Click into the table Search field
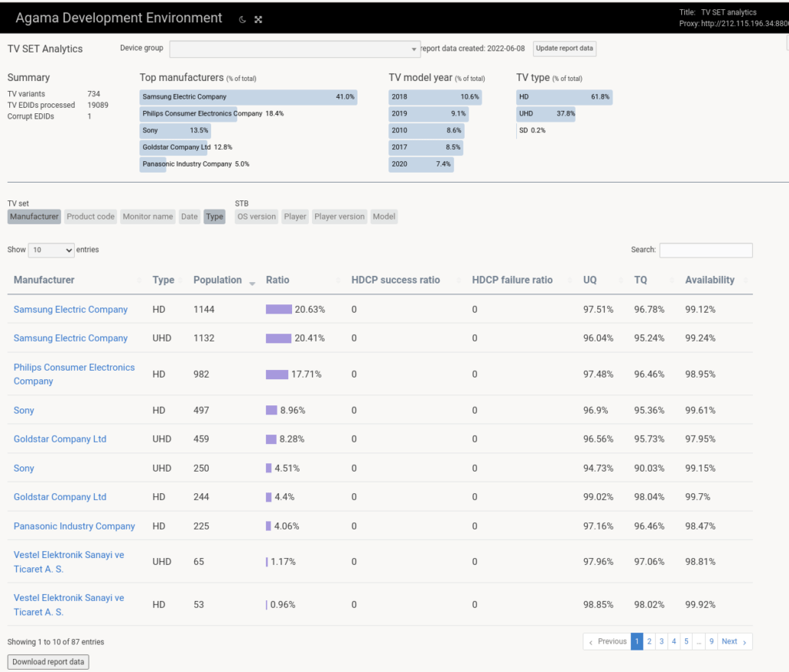This screenshot has height=672, width=789. point(706,250)
